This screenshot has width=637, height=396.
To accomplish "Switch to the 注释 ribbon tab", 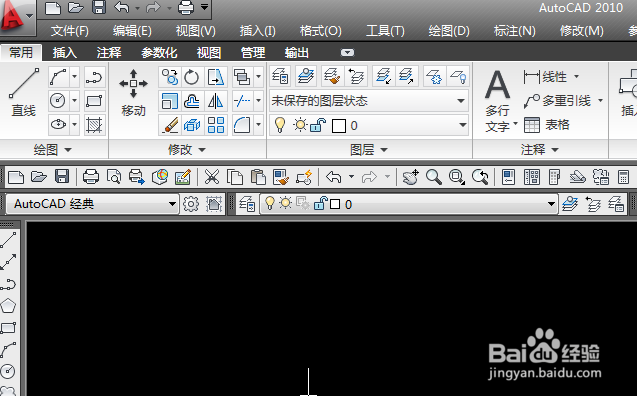I will (x=109, y=52).
